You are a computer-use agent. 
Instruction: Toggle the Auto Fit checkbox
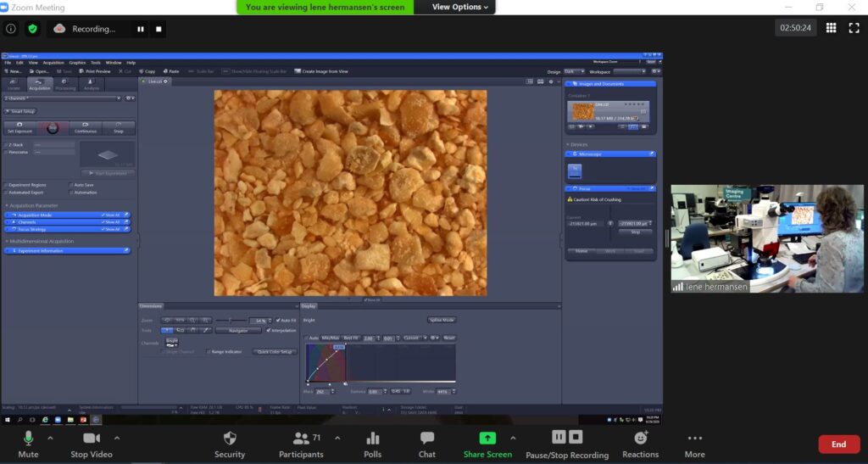click(x=279, y=320)
